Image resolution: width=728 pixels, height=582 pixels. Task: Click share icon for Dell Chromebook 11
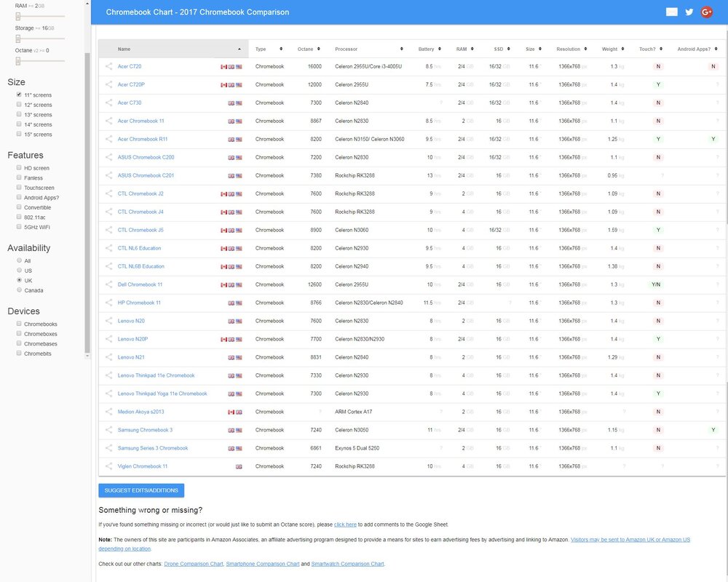click(108, 284)
